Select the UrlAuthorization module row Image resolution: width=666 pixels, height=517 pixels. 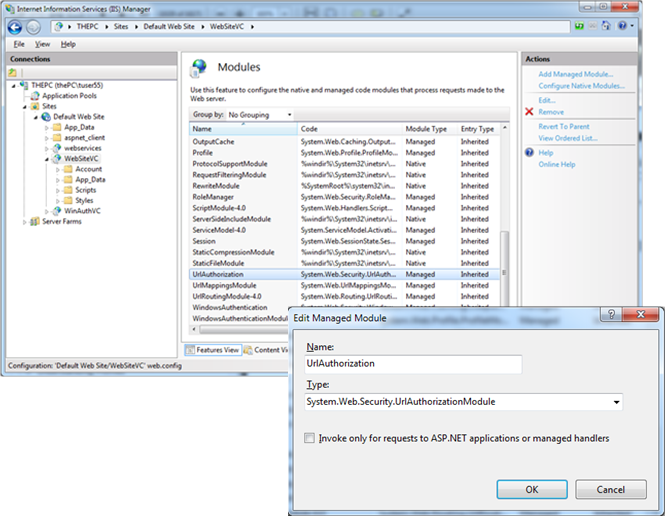coord(344,274)
